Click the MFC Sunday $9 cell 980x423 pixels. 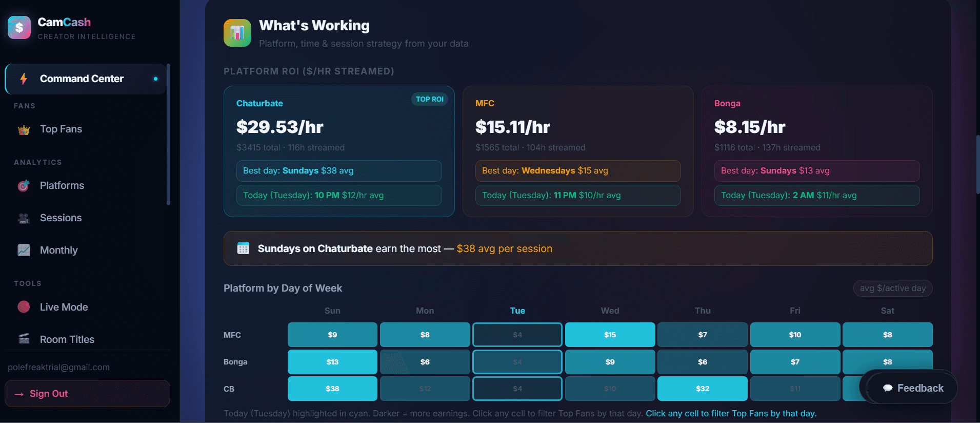click(332, 335)
